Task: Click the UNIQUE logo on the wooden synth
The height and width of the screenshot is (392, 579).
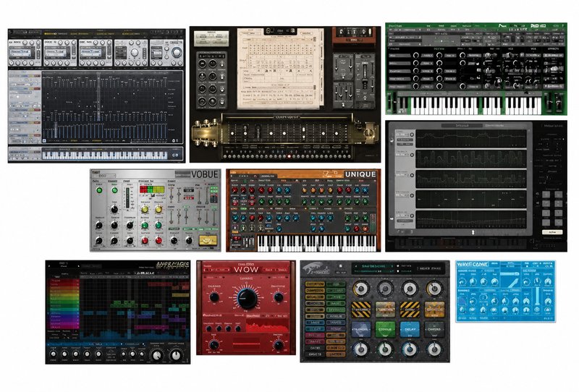Action: (360, 174)
